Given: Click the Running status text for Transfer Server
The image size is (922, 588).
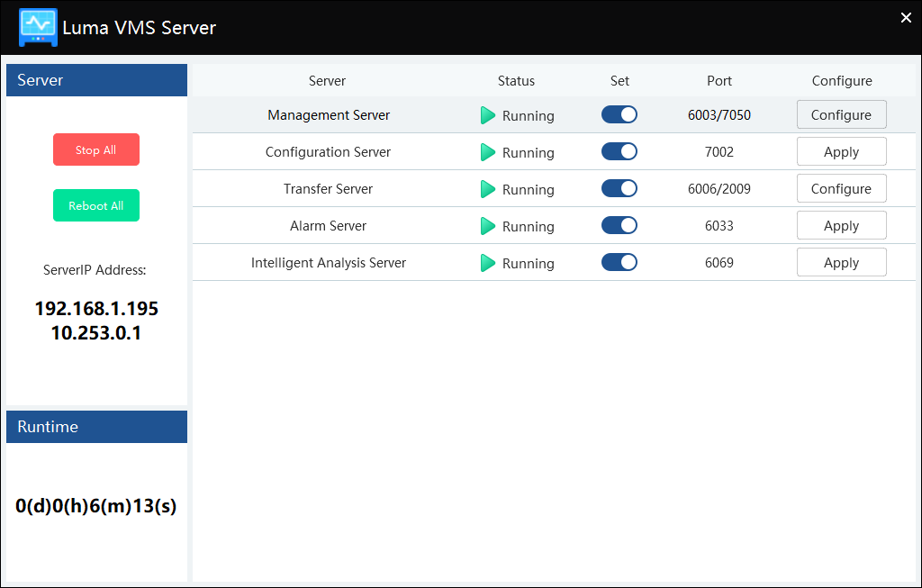Looking at the screenshot, I should click(x=528, y=190).
